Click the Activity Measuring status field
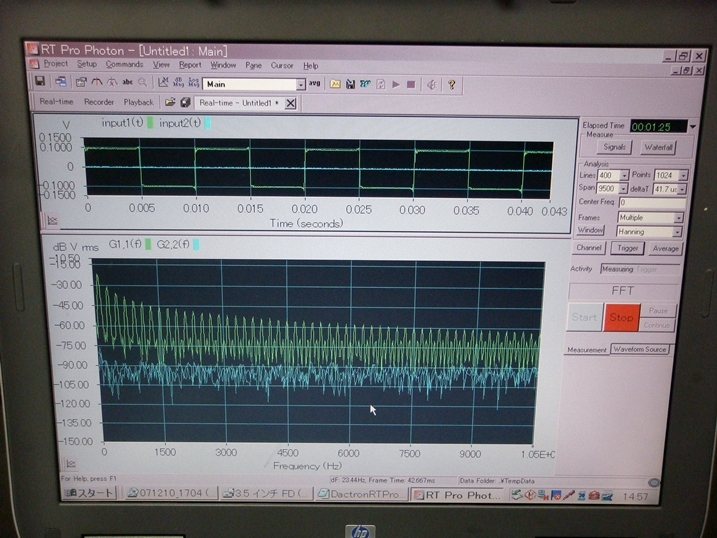This screenshot has width=717, height=538. tap(640, 269)
